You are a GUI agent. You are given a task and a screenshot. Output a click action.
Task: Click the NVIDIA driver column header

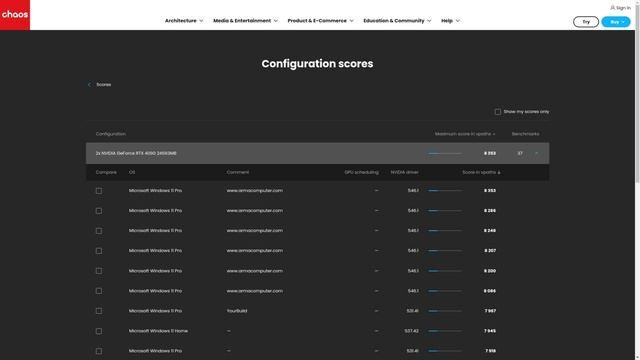pos(404,172)
